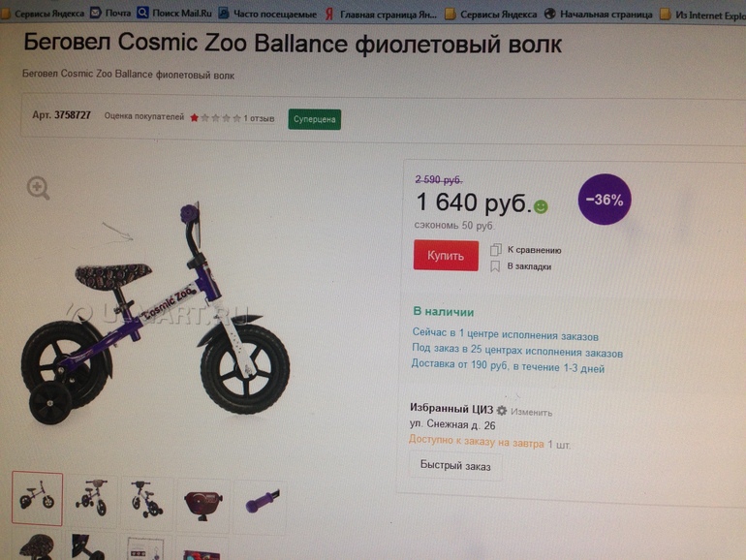Select the purple handlebar grip thumbnail
The height and width of the screenshot is (560, 746).
pos(262,503)
